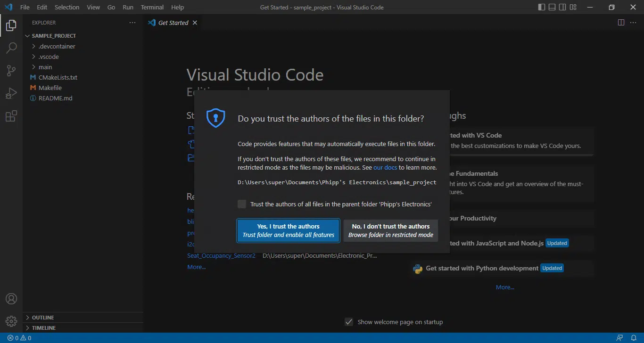This screenshot has height=343, width=644.
Task: Open the Explorer view in activity bar
Action: pos(11,25)
